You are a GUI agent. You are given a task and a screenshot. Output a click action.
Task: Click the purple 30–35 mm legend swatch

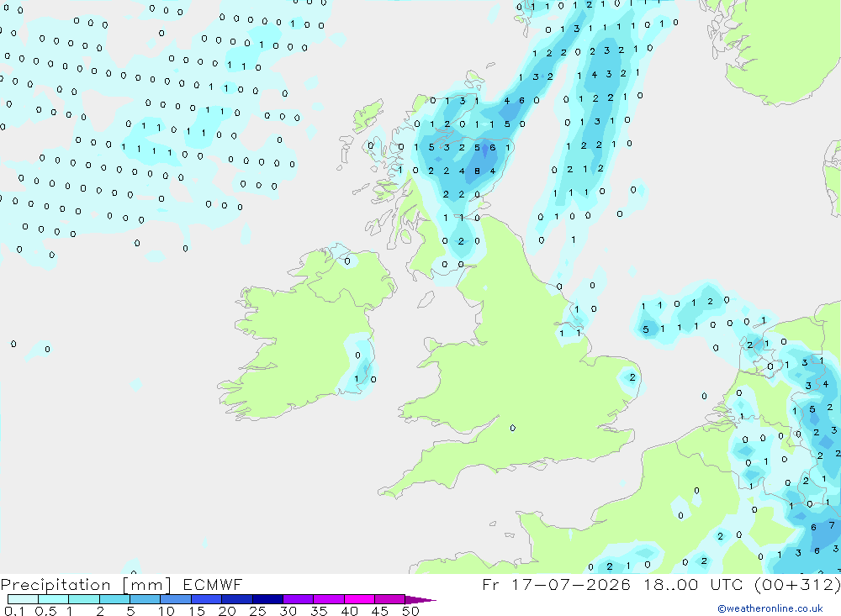(x=298, y=599)
